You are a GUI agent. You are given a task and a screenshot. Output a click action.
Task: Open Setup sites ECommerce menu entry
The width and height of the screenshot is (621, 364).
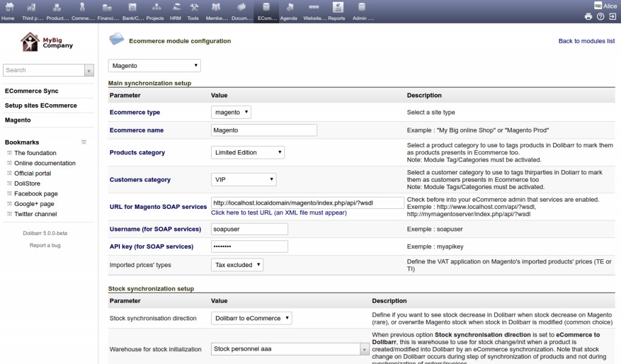tap(41, 105)
